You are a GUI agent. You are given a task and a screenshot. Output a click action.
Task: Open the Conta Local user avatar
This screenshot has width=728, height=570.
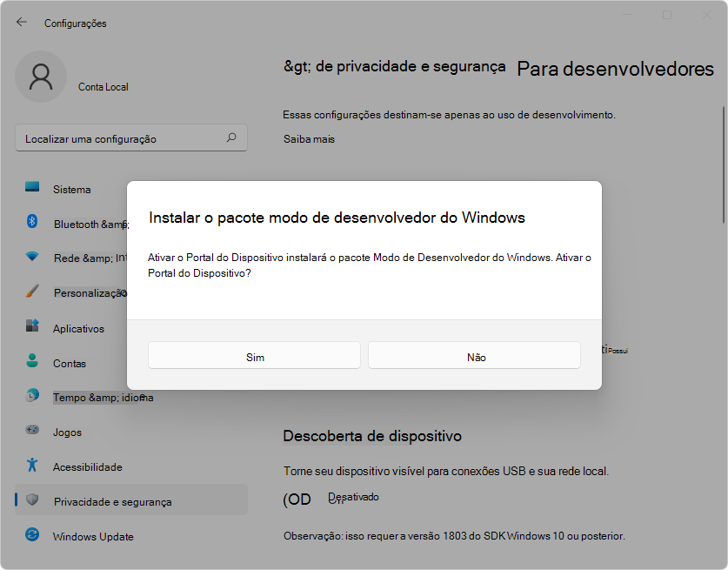click(41, 77)
